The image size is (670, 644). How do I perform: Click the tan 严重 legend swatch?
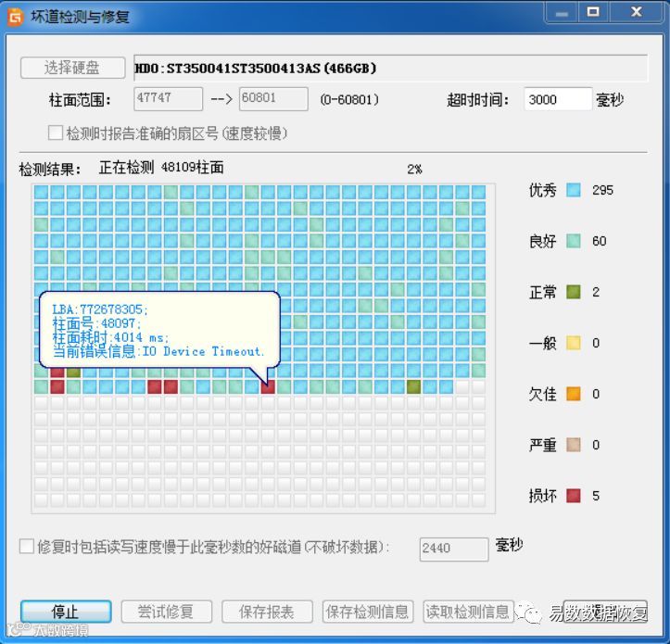574,445
